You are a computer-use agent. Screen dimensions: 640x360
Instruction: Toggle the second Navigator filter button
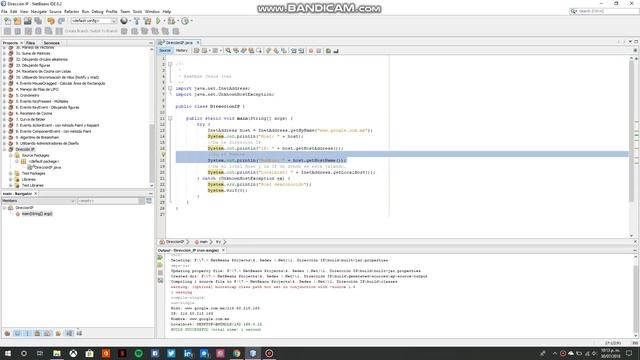[x=18, y=333]
